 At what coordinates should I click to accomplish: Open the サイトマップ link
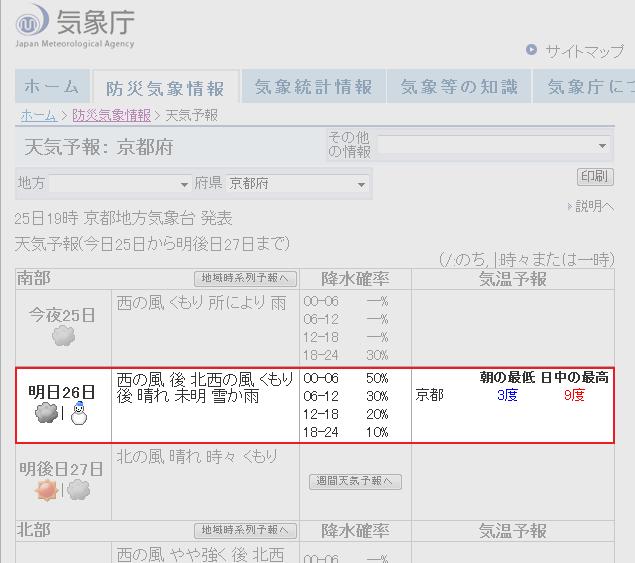click(584, 51)
